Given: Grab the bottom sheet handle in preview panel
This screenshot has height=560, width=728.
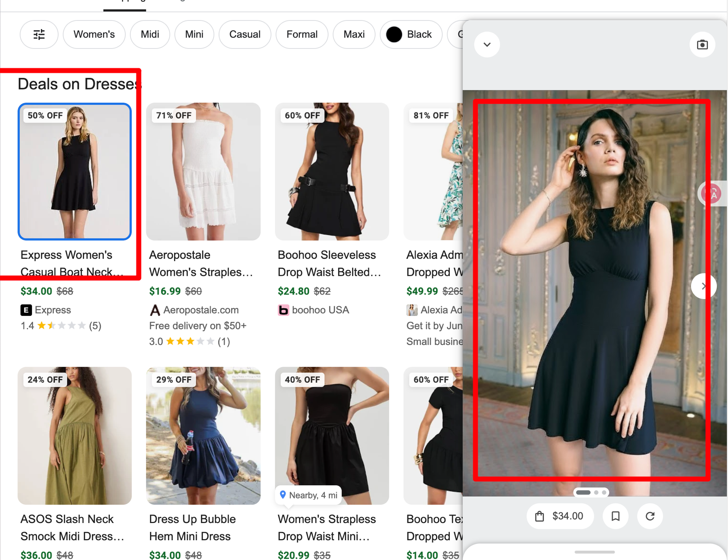Looking at the screenshot, I should (x=595, y=552).
